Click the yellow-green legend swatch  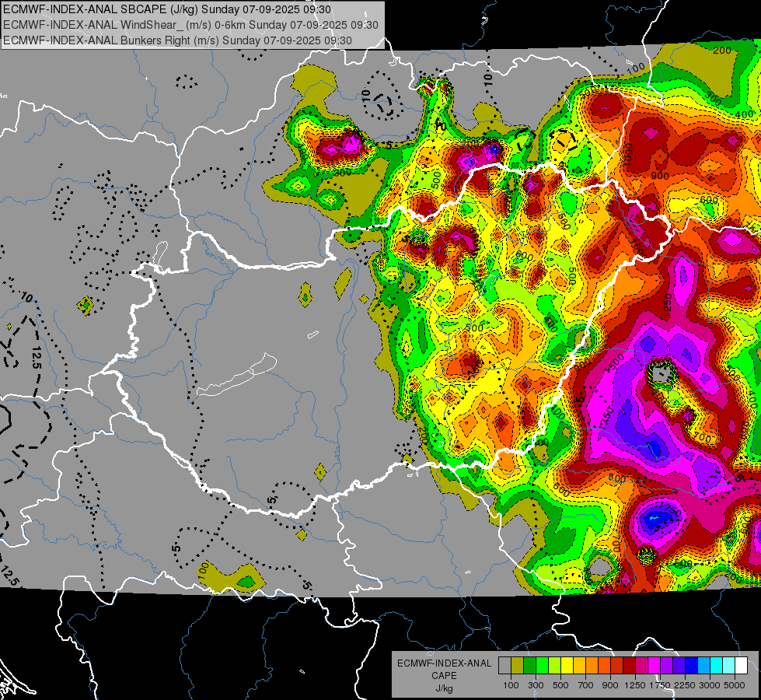pyautogui.click(x=555, y=666)
